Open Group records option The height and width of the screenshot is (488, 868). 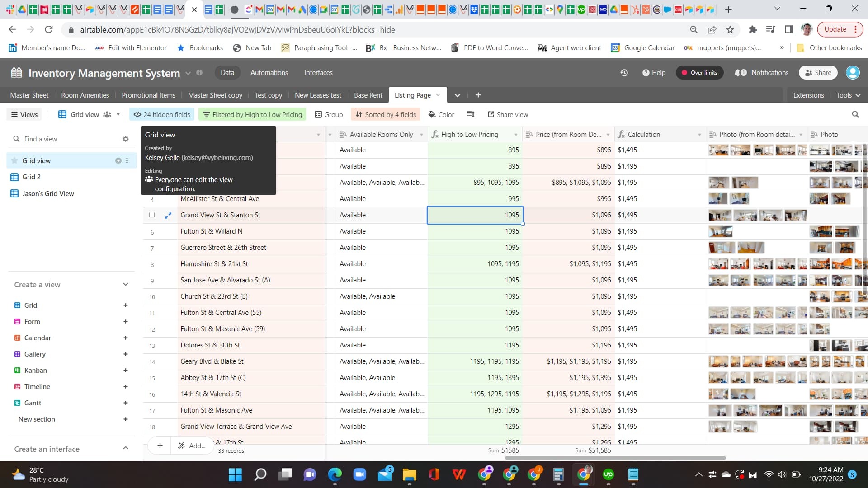[x=329, y=115]
